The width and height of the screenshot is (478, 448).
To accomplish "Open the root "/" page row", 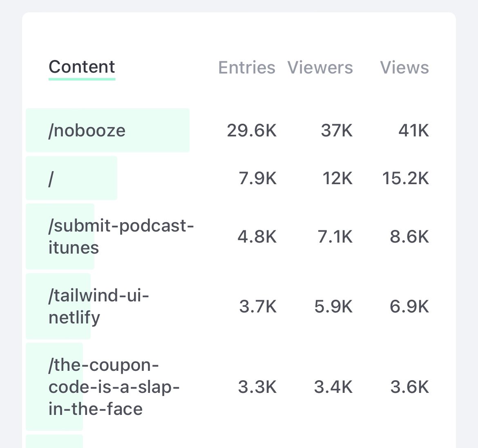I will coord(51,178).
